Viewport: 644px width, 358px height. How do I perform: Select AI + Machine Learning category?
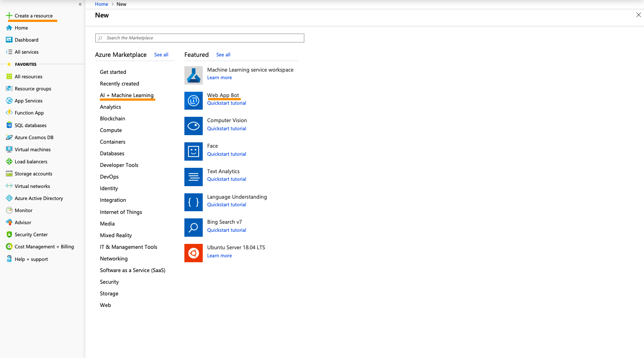[x=127, y=95]
